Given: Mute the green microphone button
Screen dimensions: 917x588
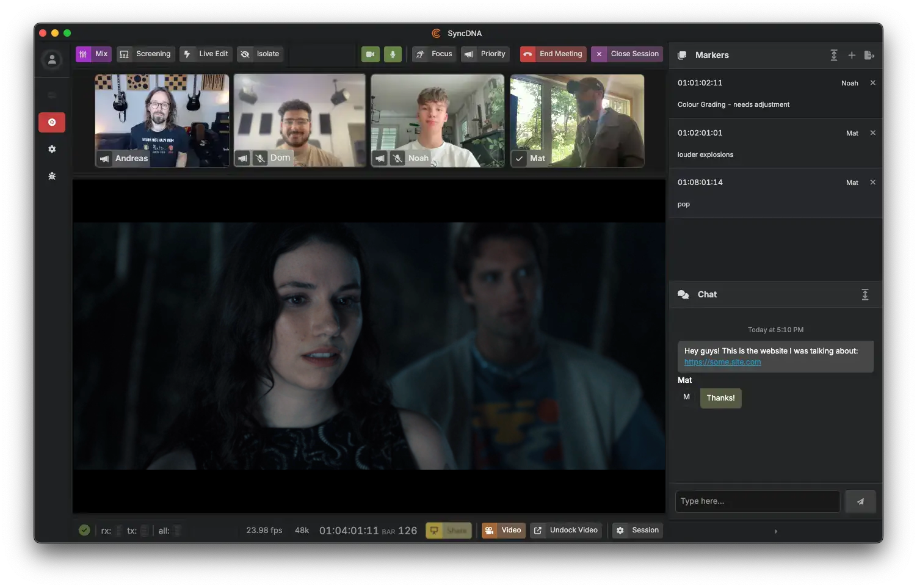Looking at the screenshot, I should click(393, 54).
